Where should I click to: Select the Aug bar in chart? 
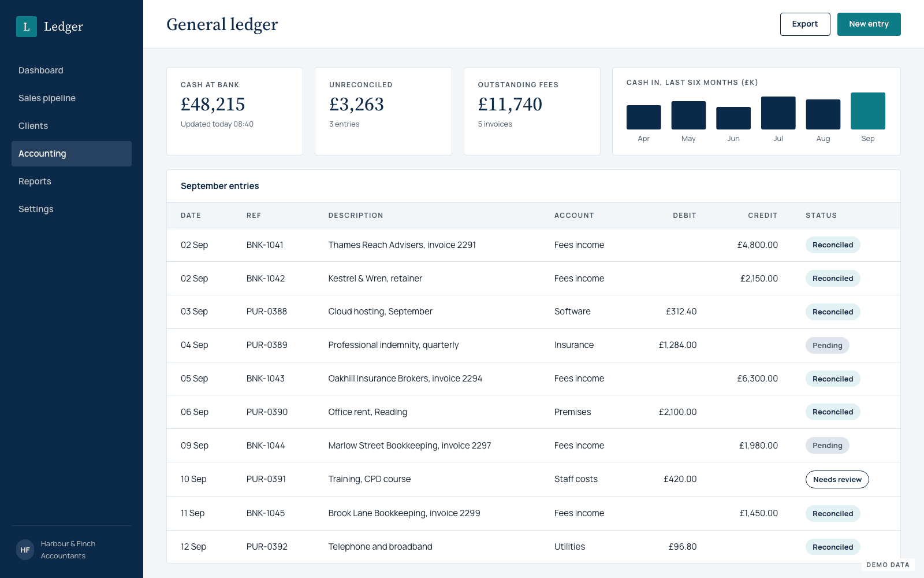823,114
